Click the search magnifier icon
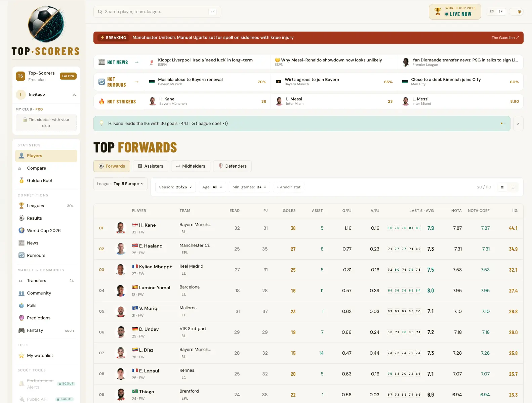 point(100,12)
